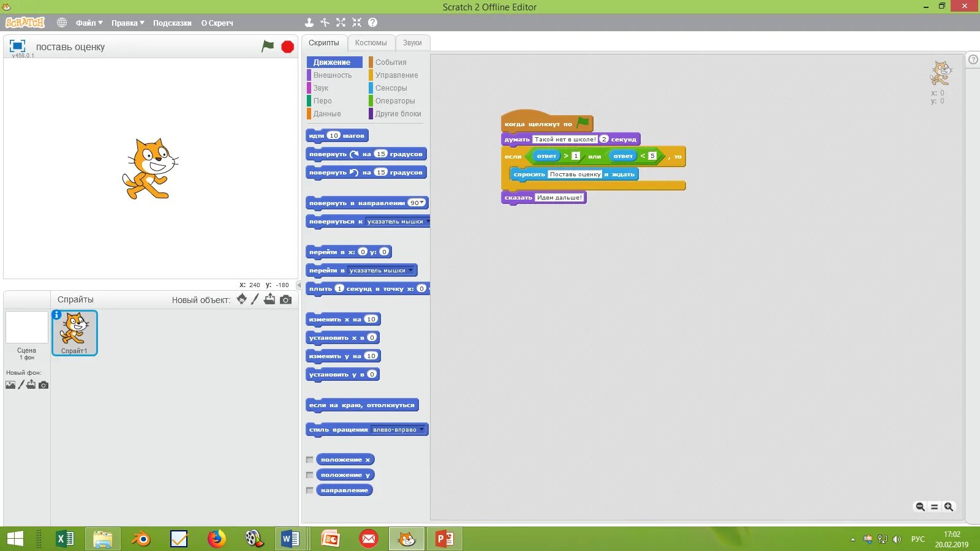Collapse the stage with the small arrow
Viewport: 980px width, 551px height.
pos(299,285)
